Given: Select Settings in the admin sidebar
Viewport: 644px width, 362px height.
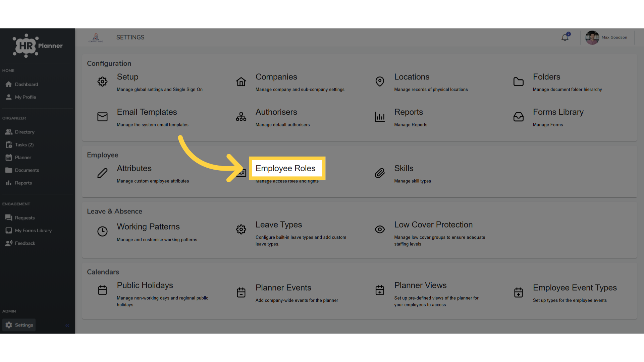Looking at the screenshot, I should (x=19, y=325).
